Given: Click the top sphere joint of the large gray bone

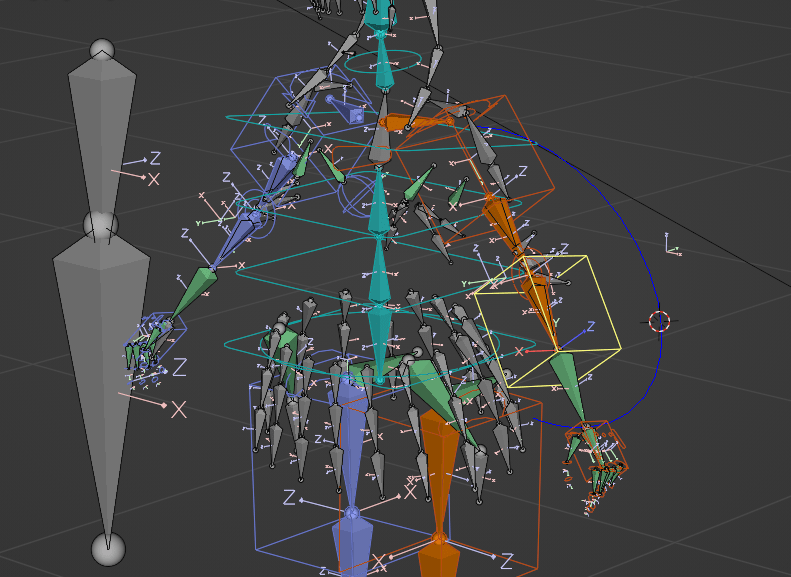Looking at the screenshot, I should pyautogui.click(x=102, y=50).
